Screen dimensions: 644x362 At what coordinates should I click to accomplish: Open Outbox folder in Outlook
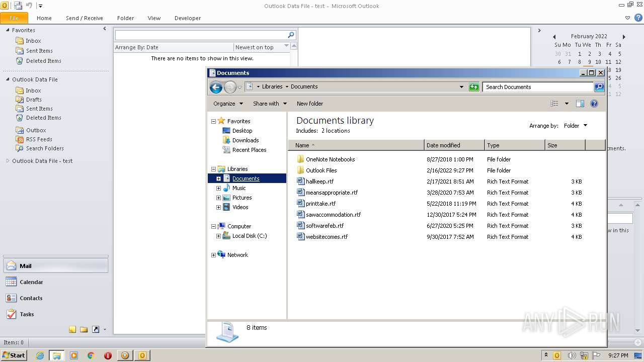coord(31,130)
